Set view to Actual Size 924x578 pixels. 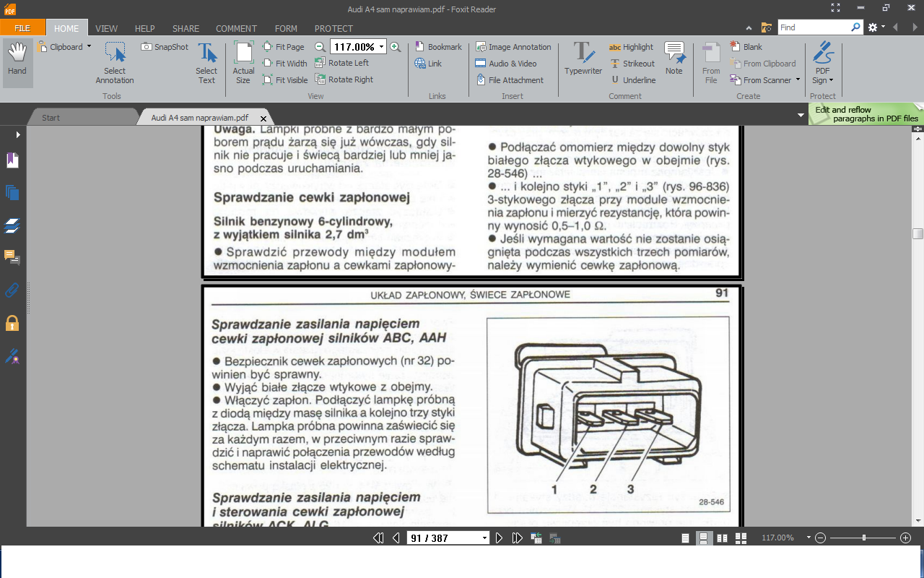coord(243,63)
